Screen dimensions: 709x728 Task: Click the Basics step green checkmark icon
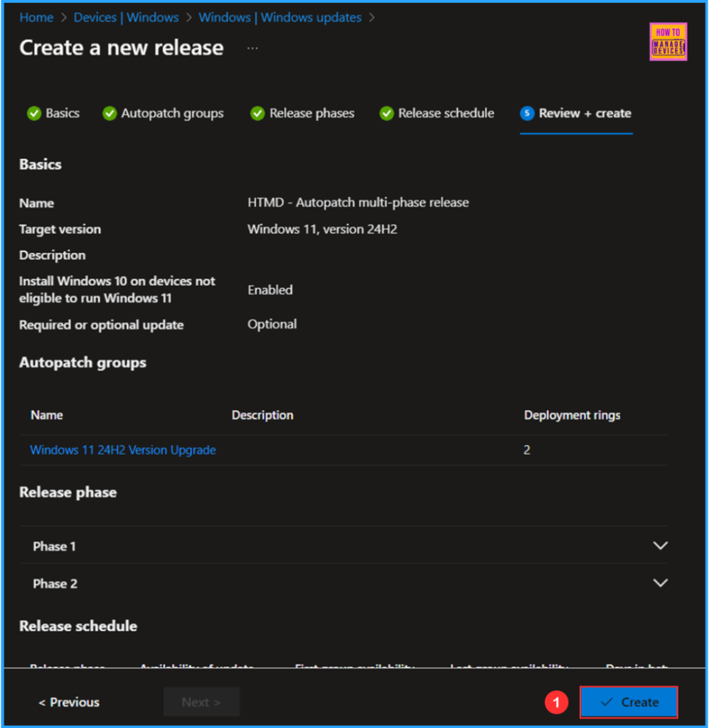[34, 113]
